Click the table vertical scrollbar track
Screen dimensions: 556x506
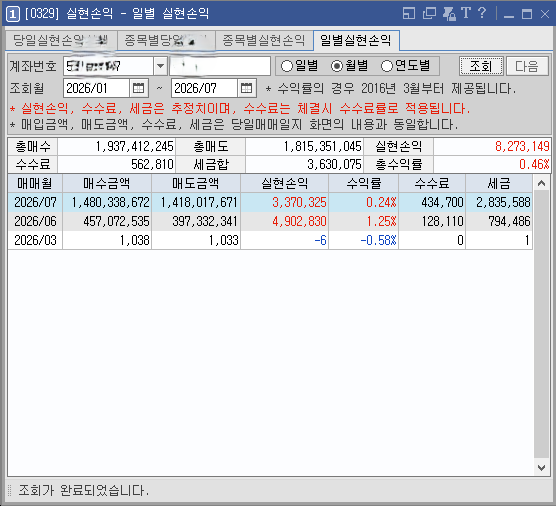click(541, 324)
